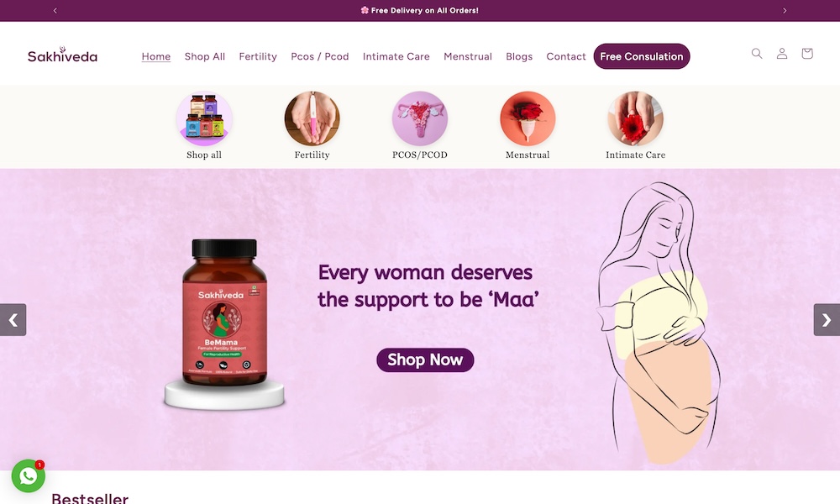Select the PCOS/PCOD category circle

coord(419,118)
